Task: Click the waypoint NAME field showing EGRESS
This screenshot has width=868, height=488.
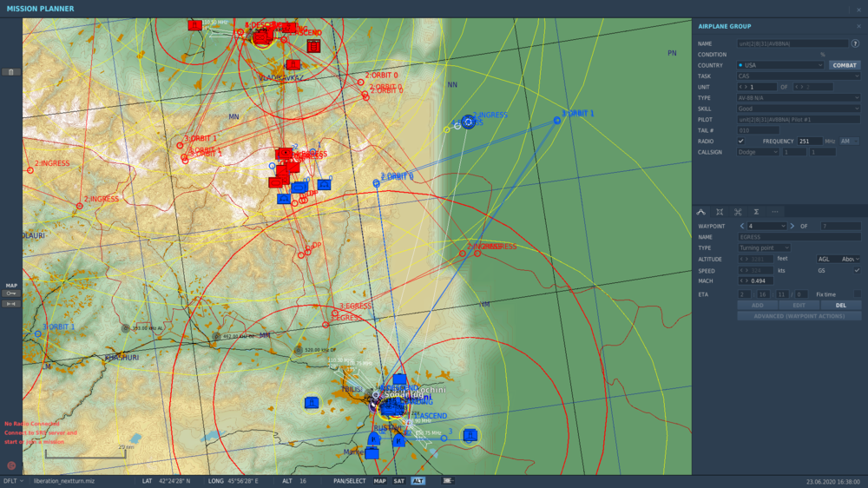Action: [x=799, y=236]
